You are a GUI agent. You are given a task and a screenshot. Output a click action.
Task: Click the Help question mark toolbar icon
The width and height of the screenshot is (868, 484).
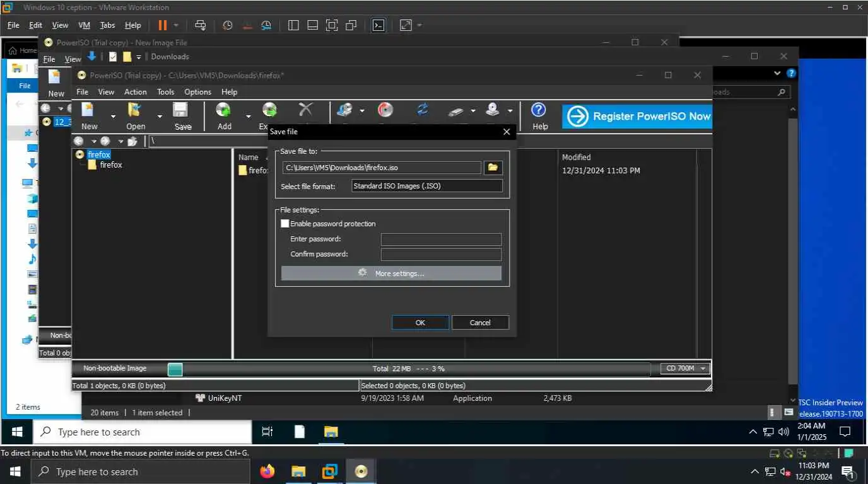coord(538,110)
